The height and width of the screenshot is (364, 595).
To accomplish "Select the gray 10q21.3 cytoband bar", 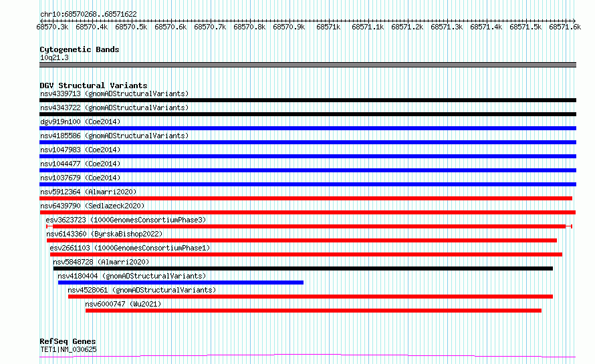I will (x=308, y=65).
